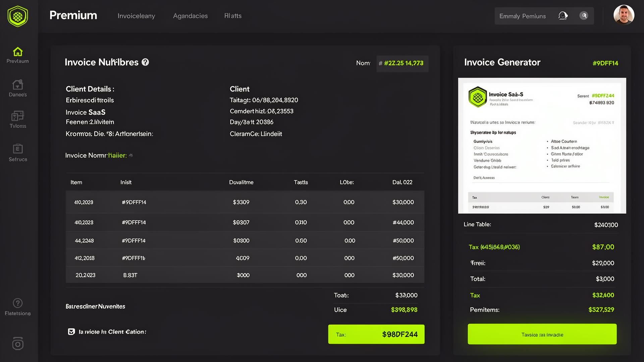Click the $29,000 value row
644x362 pixels.
[x=542, y=263]
